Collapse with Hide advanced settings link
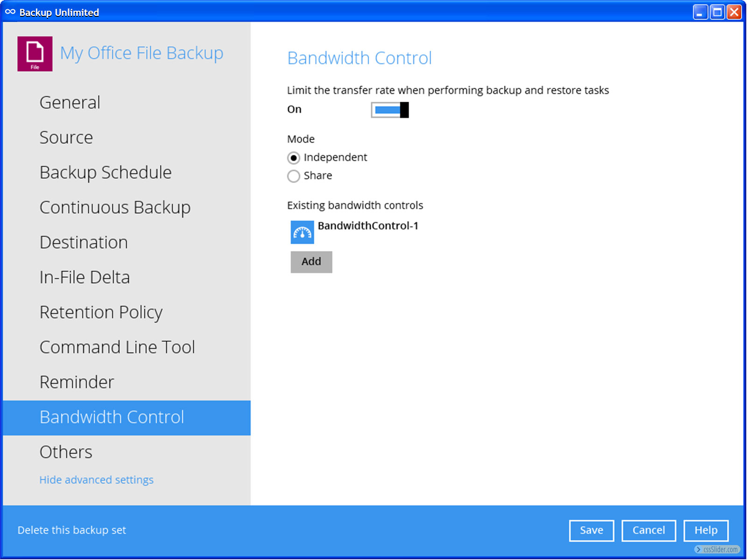 pos(96,480)
